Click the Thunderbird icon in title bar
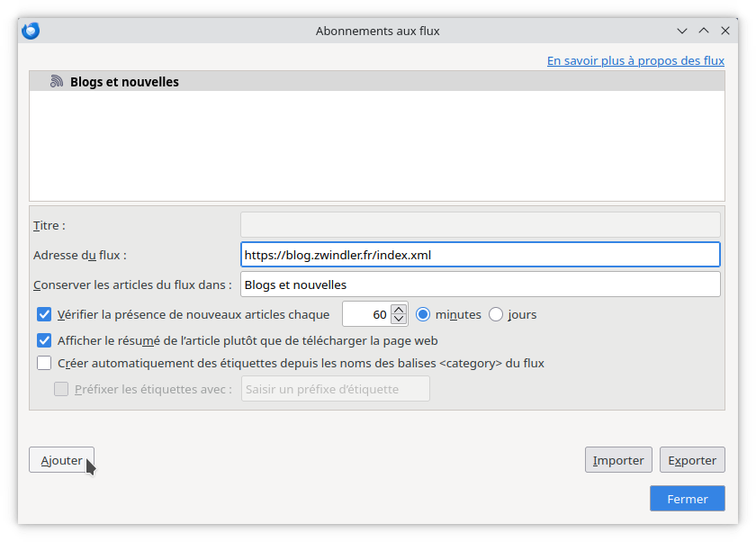The image size is (756, 542). (x=31, y=31)
